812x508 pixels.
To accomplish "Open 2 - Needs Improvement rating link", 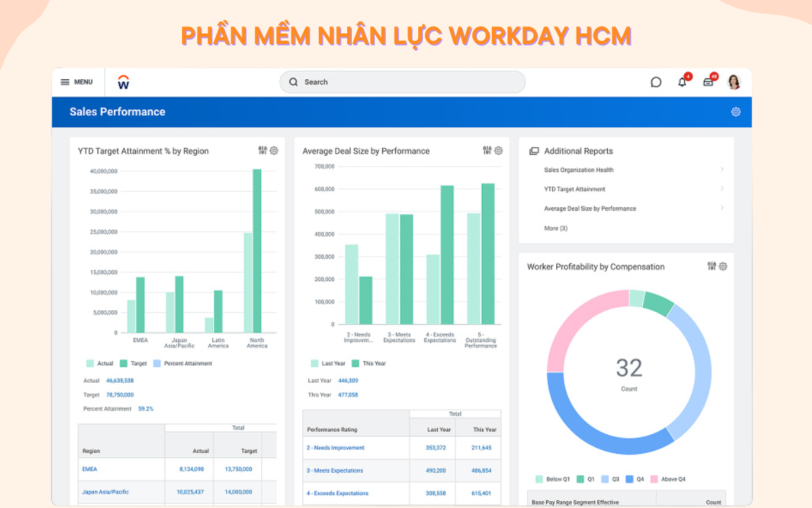I will click(336, 448).
